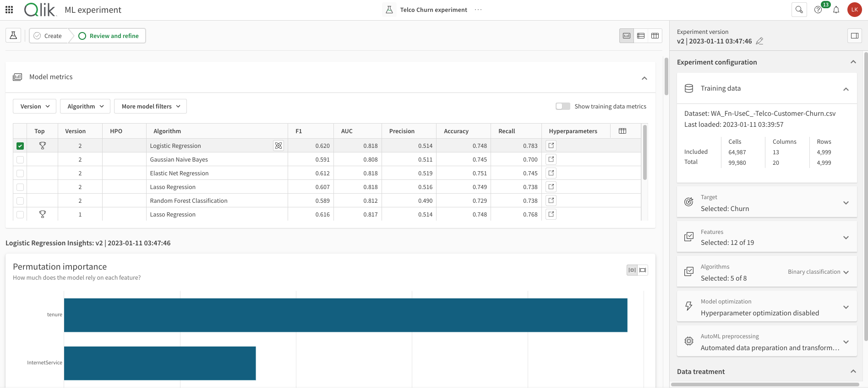
Task: Deselect Logistic Regression model icon
Action: 278,146
